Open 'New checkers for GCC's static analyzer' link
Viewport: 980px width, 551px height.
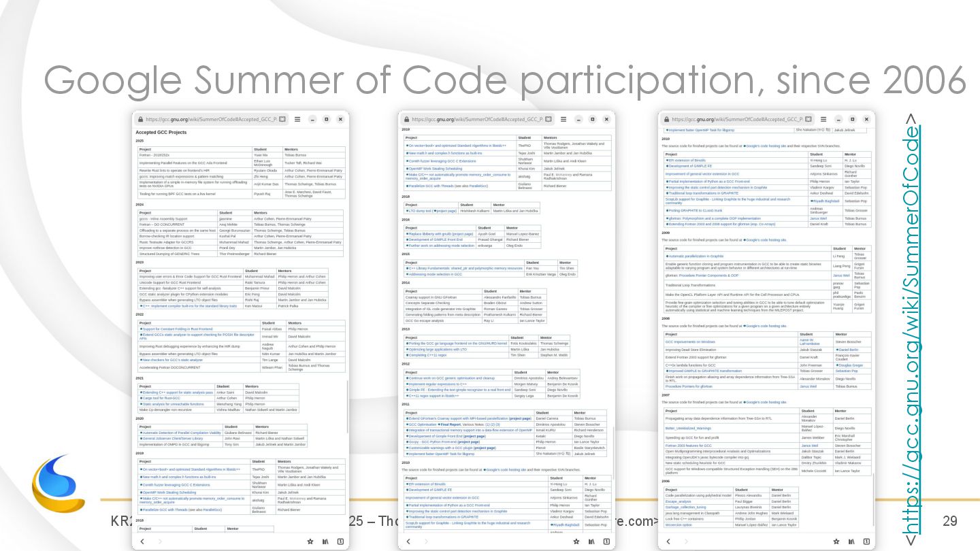point(171,360)
